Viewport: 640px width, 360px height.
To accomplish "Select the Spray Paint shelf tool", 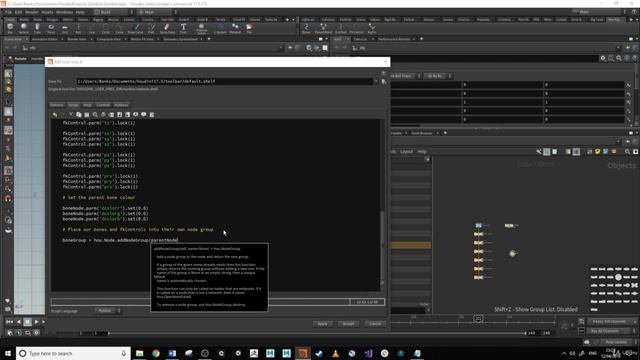I will (167, 28).
